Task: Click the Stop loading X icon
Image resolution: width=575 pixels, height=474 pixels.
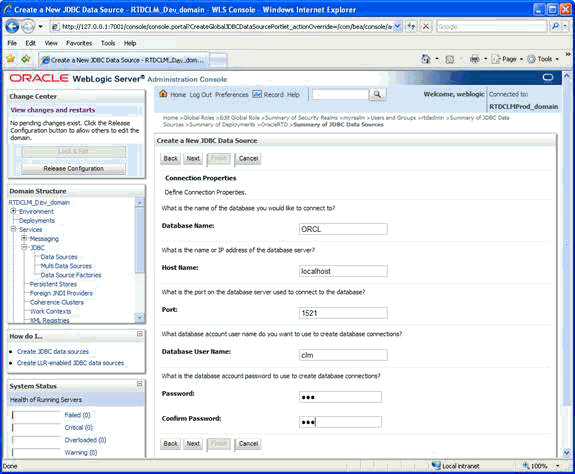Action: 426,26
